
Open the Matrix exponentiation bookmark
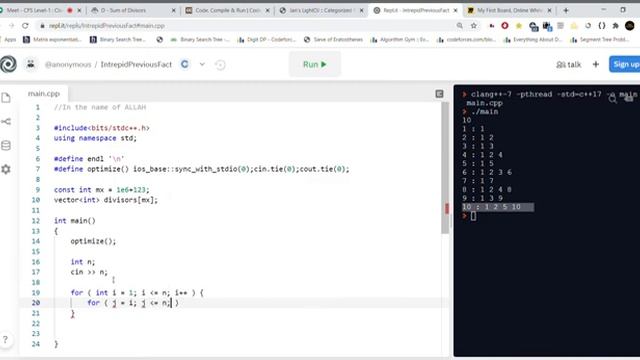[x=52, y=40]
